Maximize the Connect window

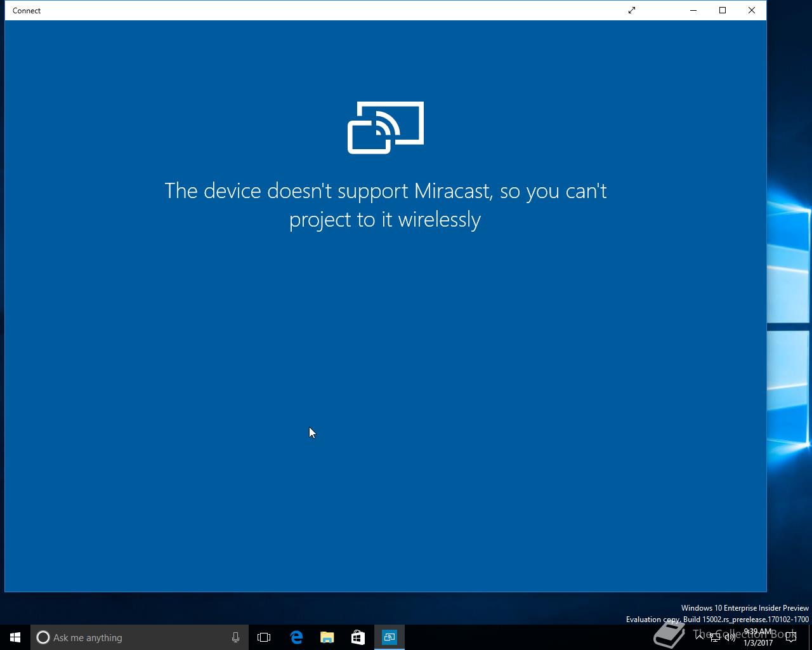[x=723, y=10]
